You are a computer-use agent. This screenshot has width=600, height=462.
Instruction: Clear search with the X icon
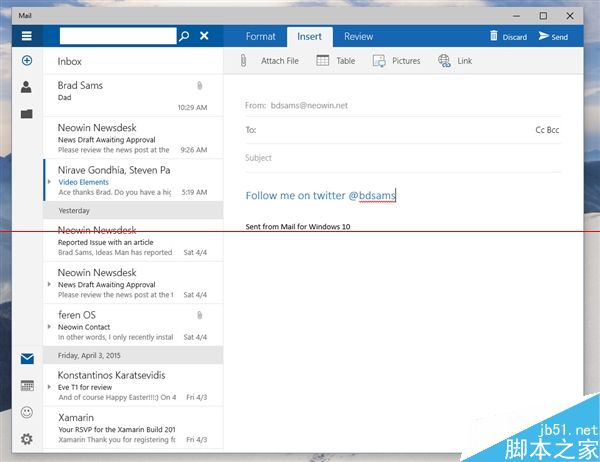tap(204, 36)
